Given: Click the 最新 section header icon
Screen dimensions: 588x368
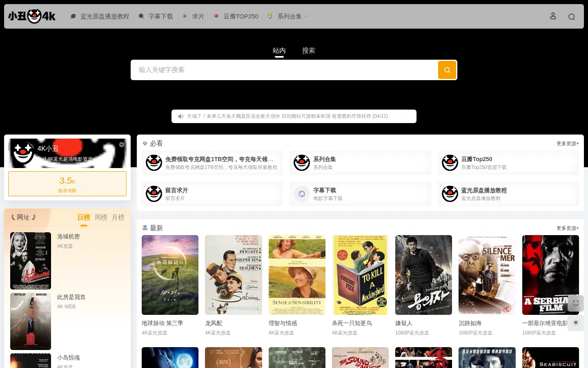Looking at the screenshot, I should point(145,228).
